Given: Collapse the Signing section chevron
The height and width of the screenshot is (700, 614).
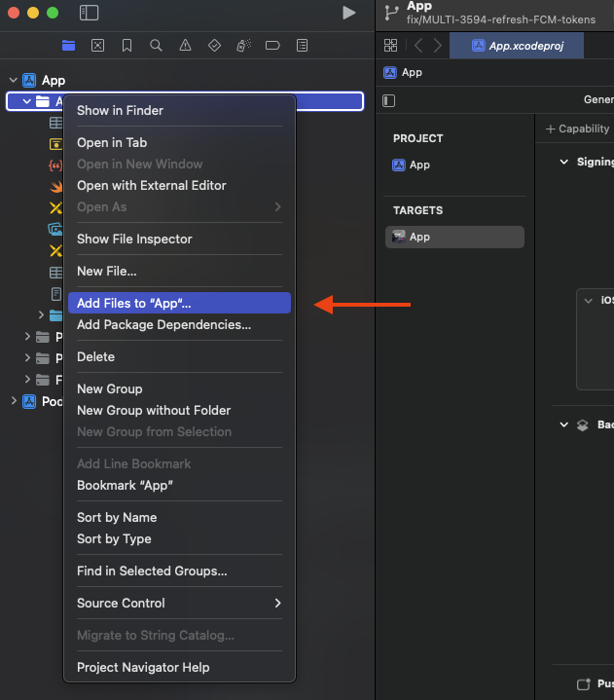Looking at the screenshot, I should [x=564, y=162].
